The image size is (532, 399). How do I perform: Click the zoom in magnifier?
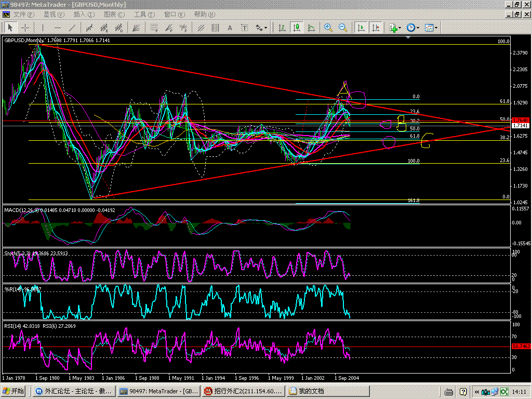click(x=328, y=28)
